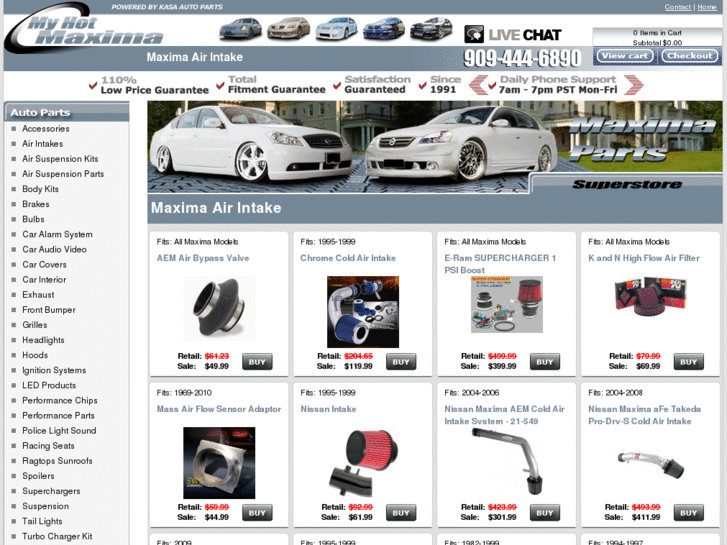Image resolution: width=727 pixels, height=545 pixels.
Task: Open Ignition Systems category
Action: click(x=54, y=371)
